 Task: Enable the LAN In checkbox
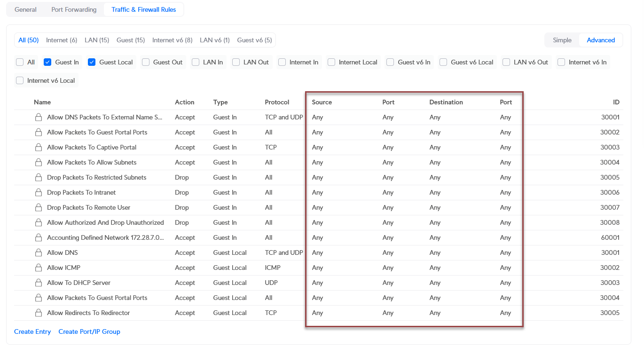click(196, 62)
